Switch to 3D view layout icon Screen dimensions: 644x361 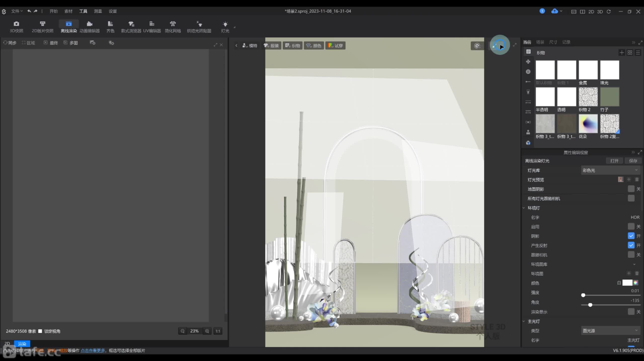click(600, 12)
